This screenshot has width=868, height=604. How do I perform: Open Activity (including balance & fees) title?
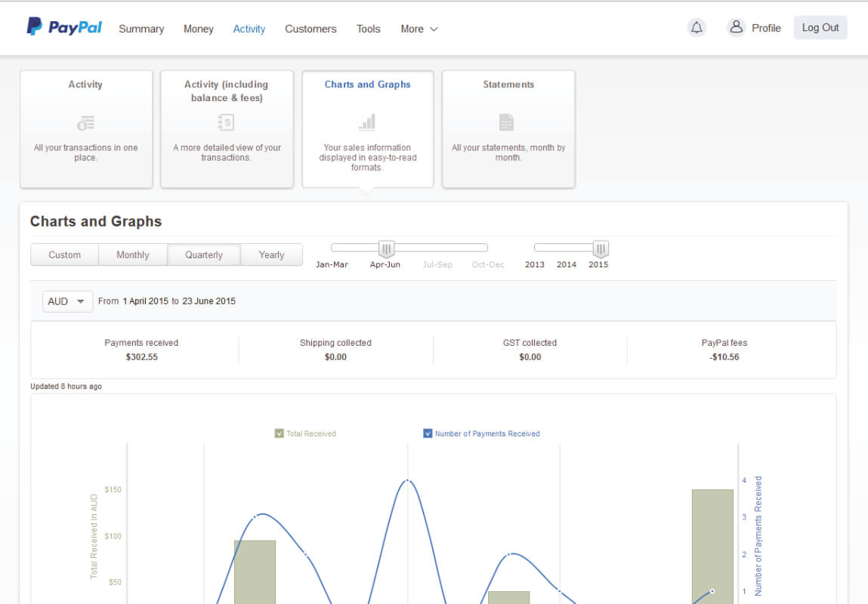(x=227, y=91)
